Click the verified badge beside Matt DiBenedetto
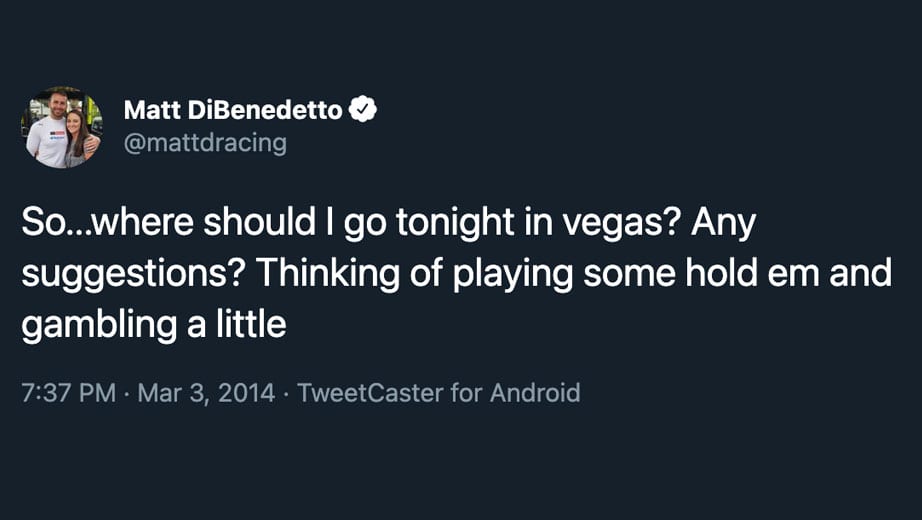This screenshot has width=922, height=520. (363, 110)
